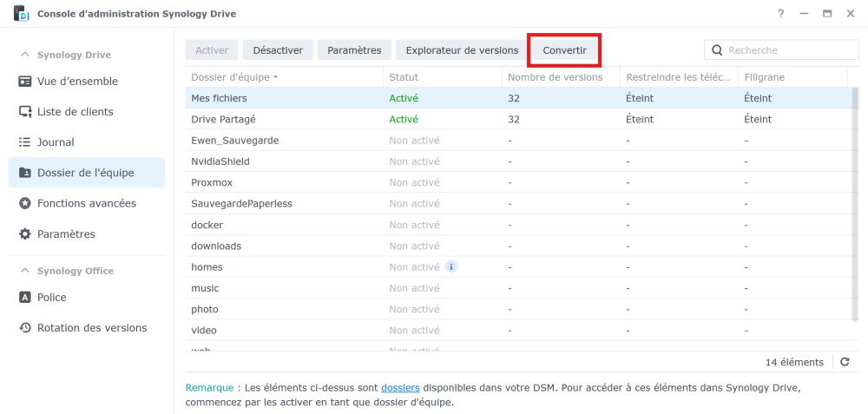Click the Filigrane column header
Screen dimensions: 868x414
pyautogui.click(x=792, y=77)
